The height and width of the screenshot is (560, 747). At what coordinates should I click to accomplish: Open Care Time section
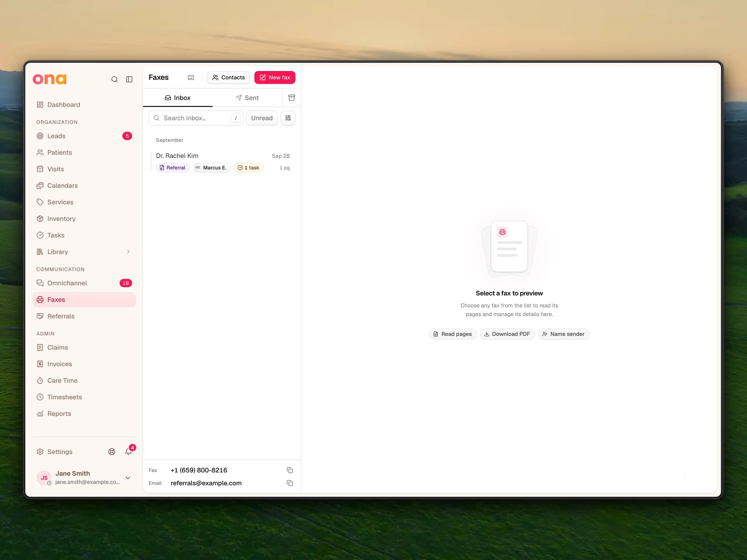pos(84,380)
